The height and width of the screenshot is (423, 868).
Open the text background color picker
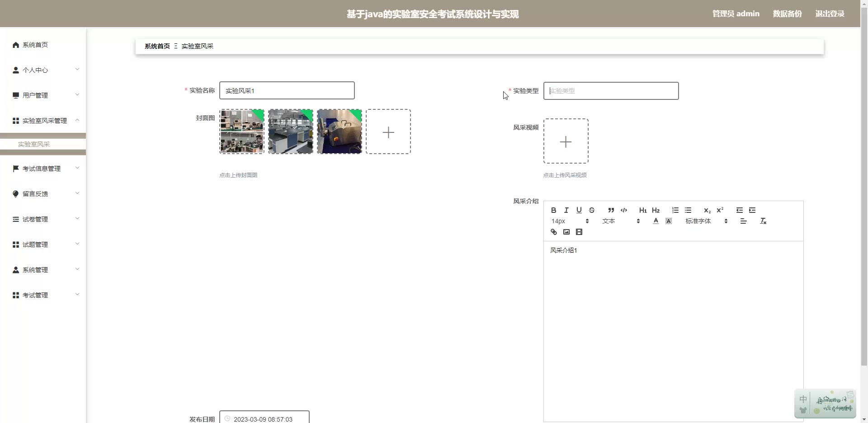pos(669,221)
